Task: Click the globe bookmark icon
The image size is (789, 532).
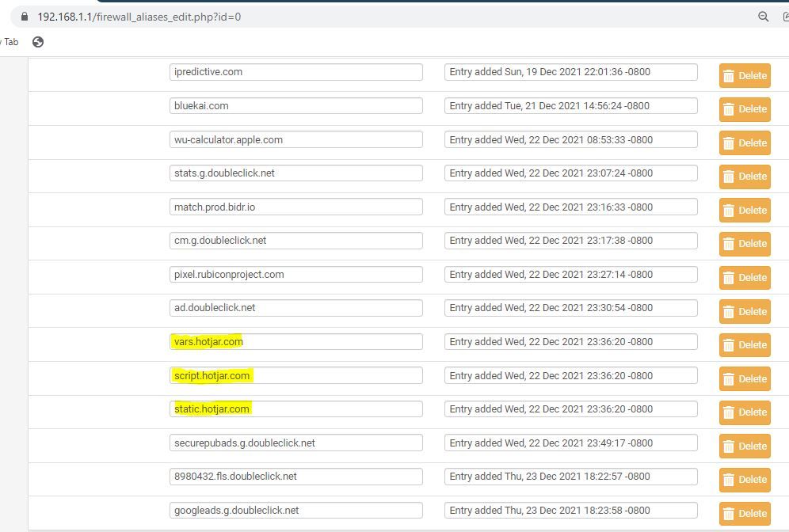Action: 38,42
